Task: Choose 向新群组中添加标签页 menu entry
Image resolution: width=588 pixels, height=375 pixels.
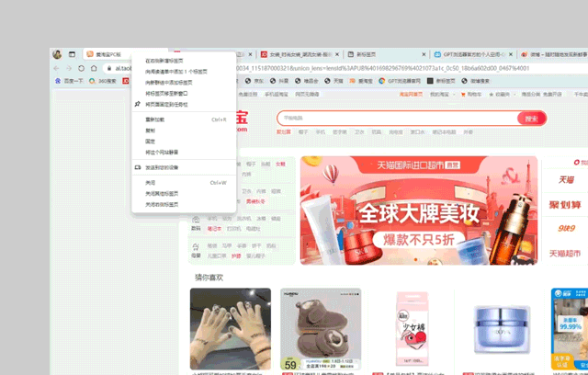Action: [184, 83]
